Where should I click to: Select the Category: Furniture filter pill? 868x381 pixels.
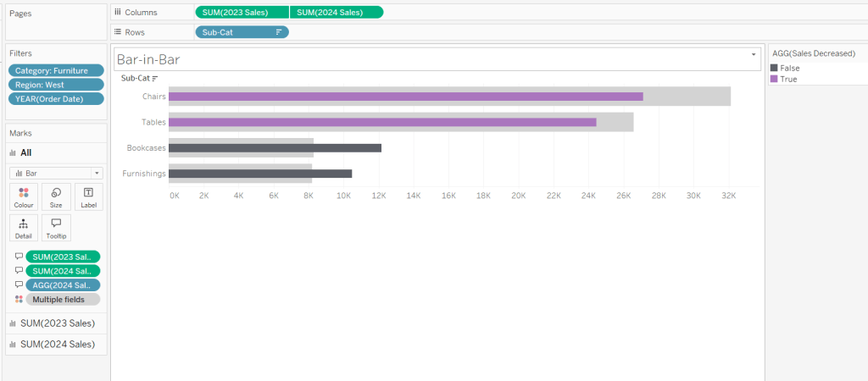tap(56, 71)
